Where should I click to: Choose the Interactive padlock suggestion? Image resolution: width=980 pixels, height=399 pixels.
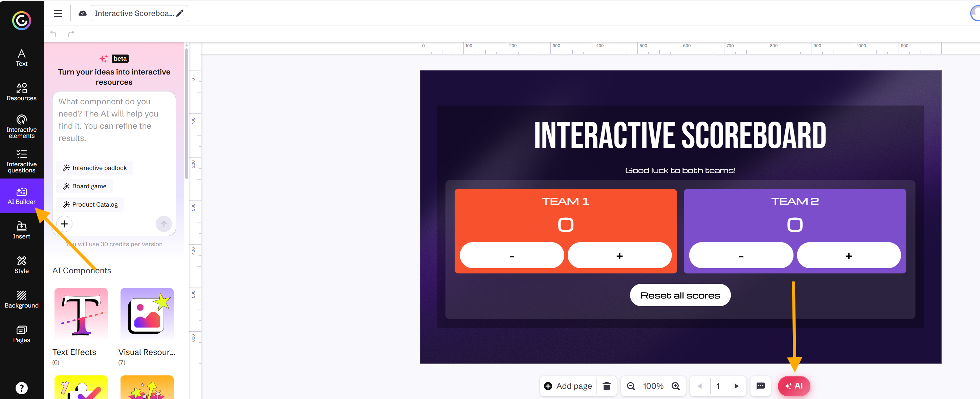(x=95, y=168)
